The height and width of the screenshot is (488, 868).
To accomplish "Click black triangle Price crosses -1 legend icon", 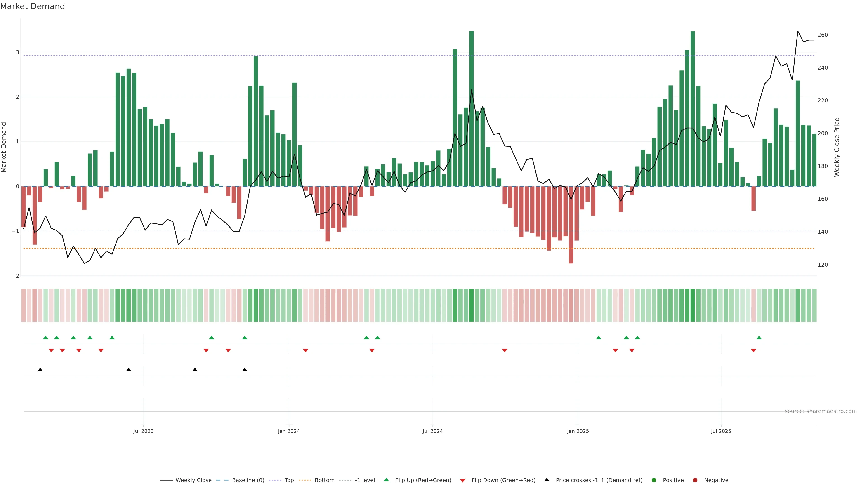I will [547, 480].
